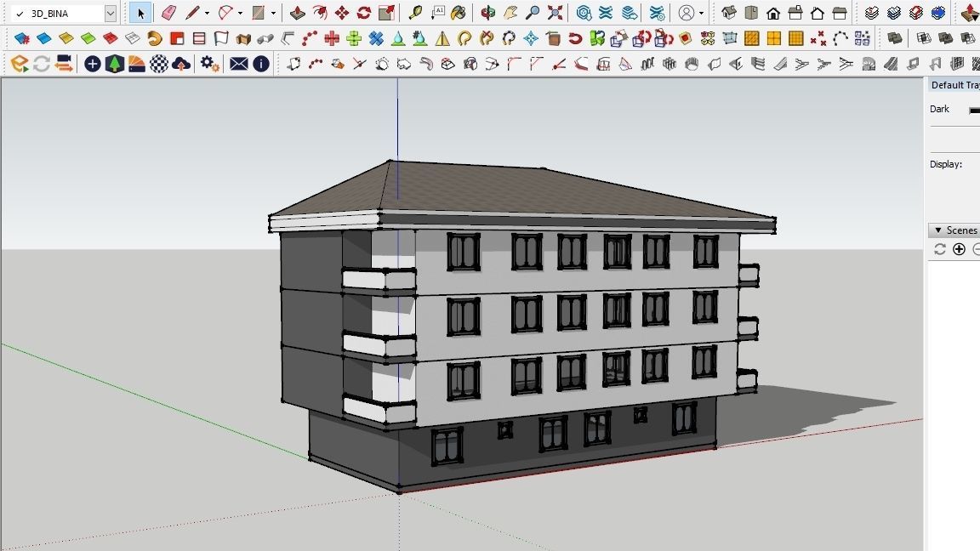Switch to Right view
Screen dimensions: 980x551
795,13
